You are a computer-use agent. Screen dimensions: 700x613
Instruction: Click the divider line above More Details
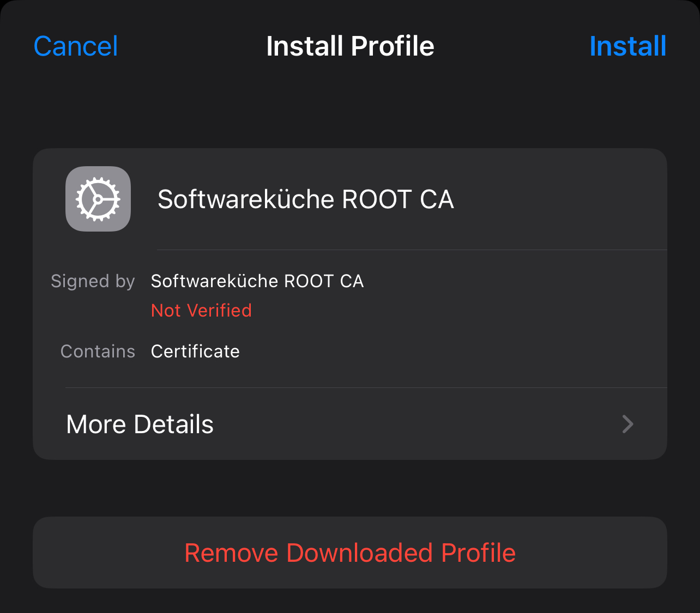click(x=365, y=387)
